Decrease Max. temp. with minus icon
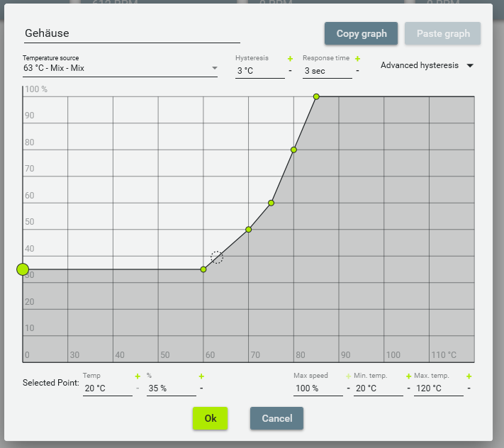 (x=469, y=388)
